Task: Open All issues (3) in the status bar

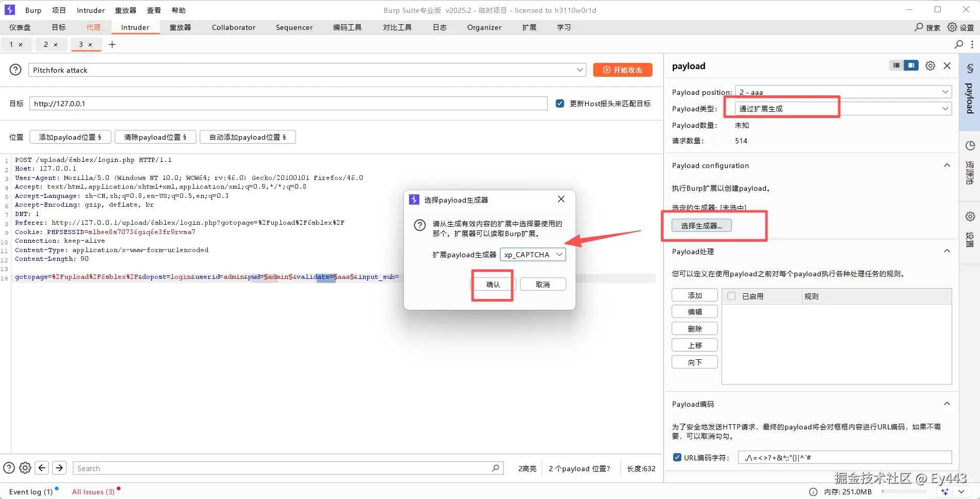Action: point(93,492)
